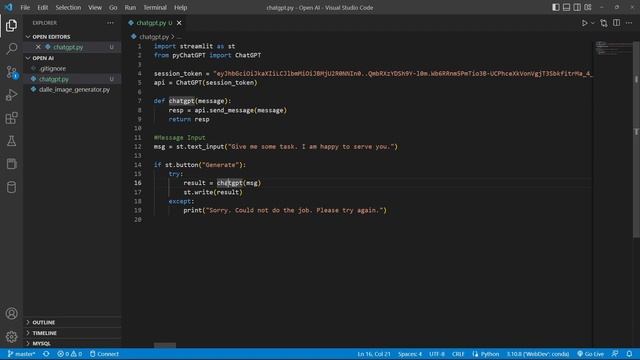This screenshot has width=640, height=360.
Task: Open Source Control view with badge
Action: pyautogui.click(x=11, y=72)
